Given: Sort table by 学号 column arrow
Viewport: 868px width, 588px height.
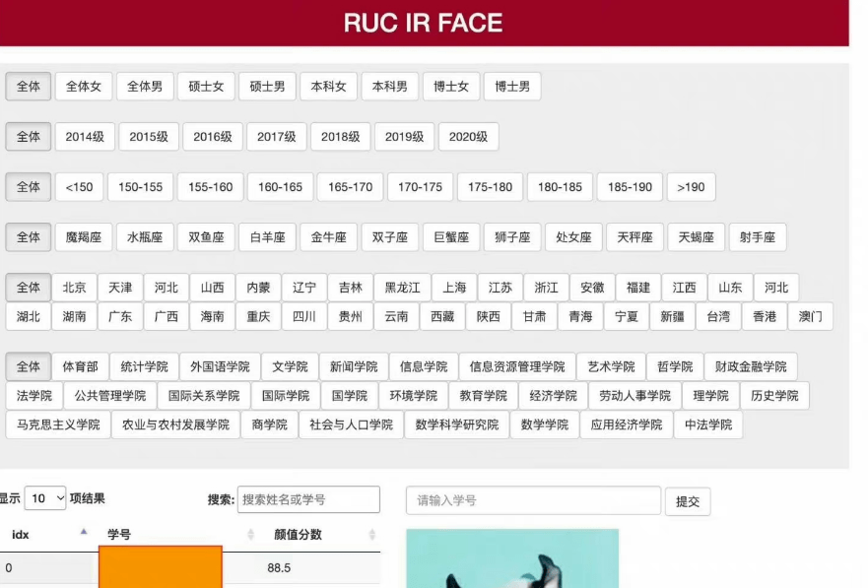Looking at the screenshot, I should [251, 534].
